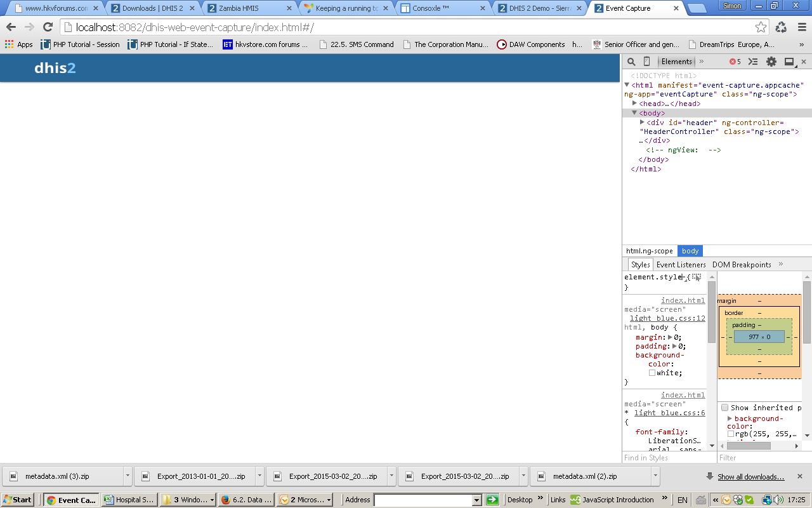812x508 pixels.
Task: Change DevTools dock side icon
Action: tap(789, 62)
